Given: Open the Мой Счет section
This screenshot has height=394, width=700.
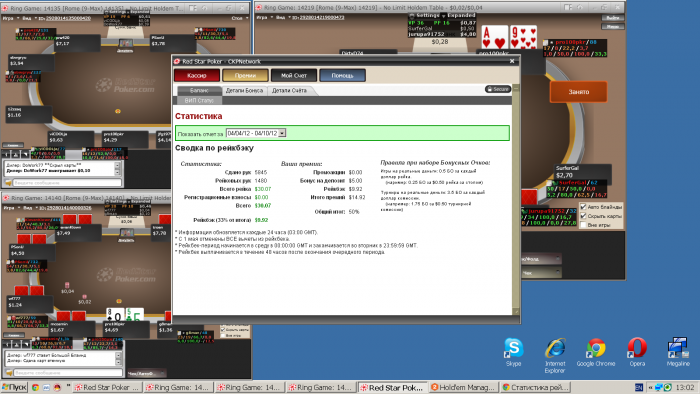Looking at the screenshot, I should point(294,75).
